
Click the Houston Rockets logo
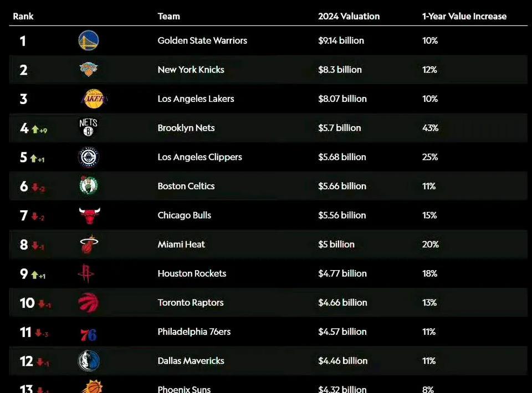coord(86,273)
